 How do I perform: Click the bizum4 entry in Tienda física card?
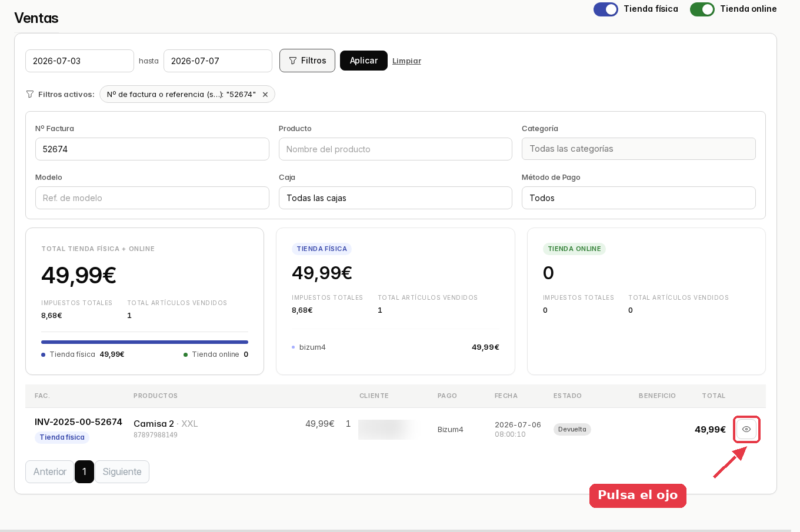(x=312, y=347)
